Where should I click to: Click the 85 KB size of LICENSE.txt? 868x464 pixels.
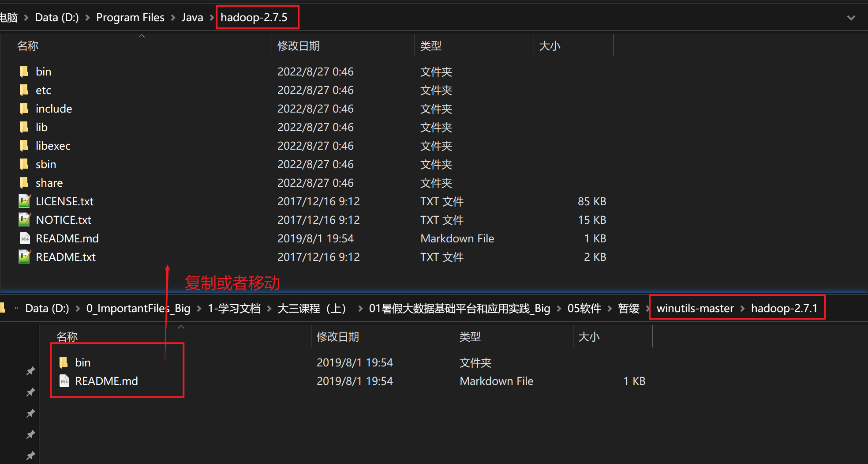point(592,201)
